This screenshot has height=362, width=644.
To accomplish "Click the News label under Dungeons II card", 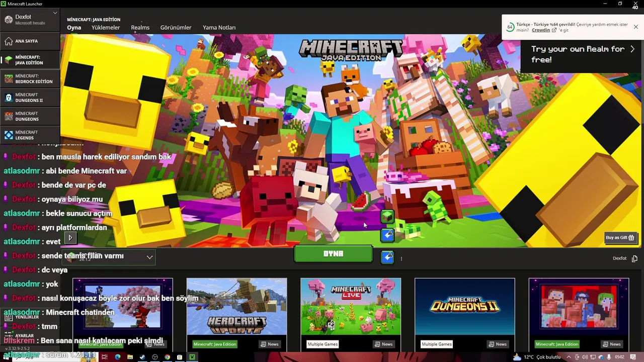I will 498,344.
